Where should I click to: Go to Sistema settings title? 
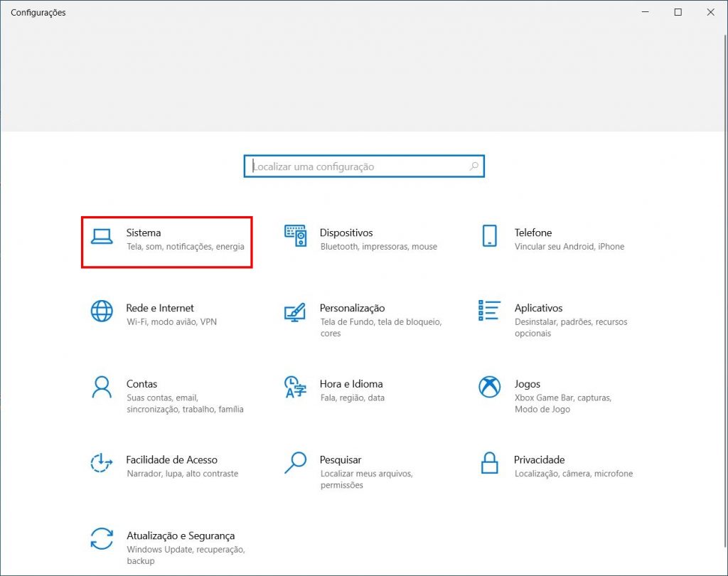[x=144, y=233]
